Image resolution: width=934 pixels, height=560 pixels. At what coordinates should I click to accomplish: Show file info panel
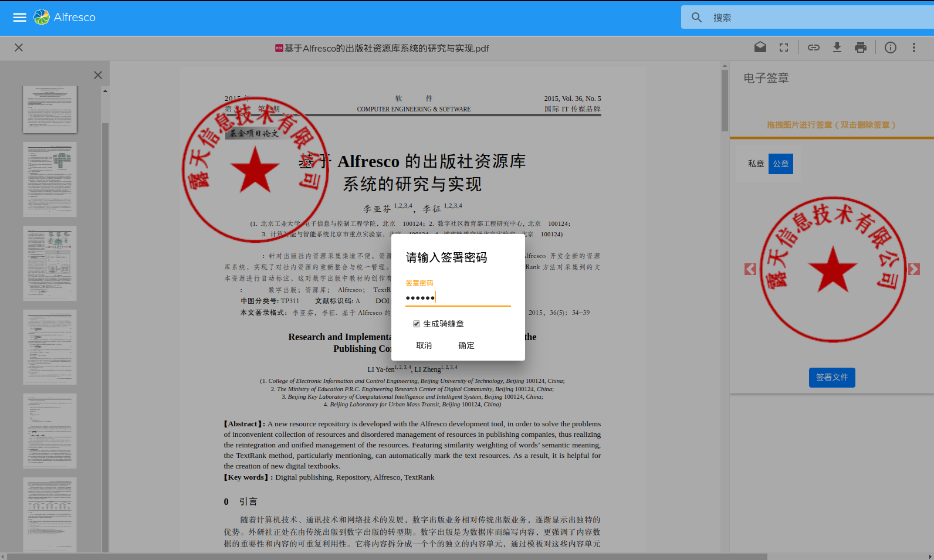pyautogui.click(x=891, y=47)
